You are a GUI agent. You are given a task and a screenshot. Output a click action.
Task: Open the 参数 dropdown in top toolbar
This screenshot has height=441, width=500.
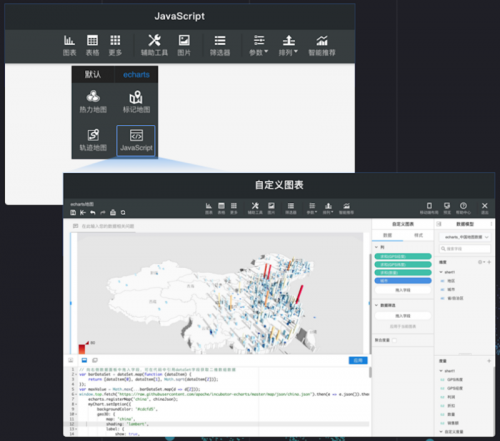click(x=259, y=45)
